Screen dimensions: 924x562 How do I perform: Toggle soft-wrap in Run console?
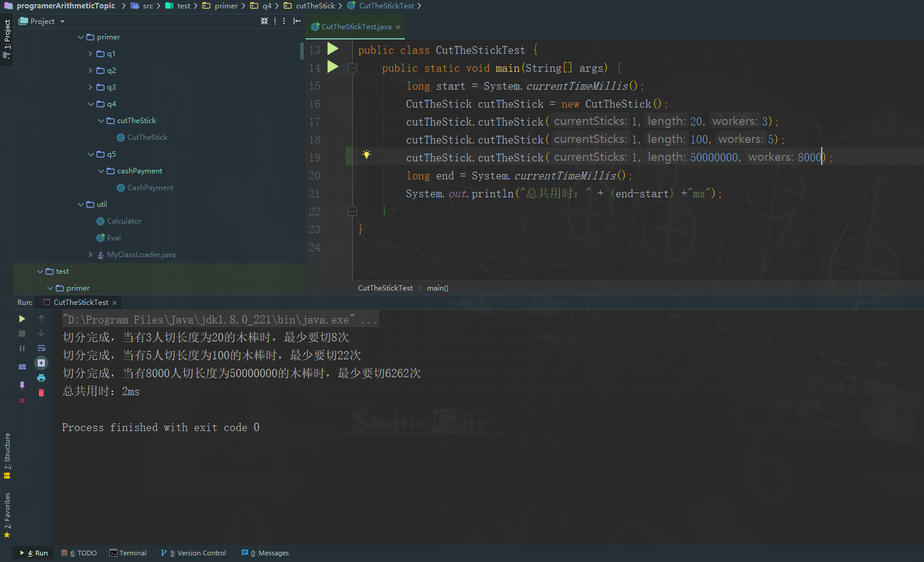[x=41, y=348]
